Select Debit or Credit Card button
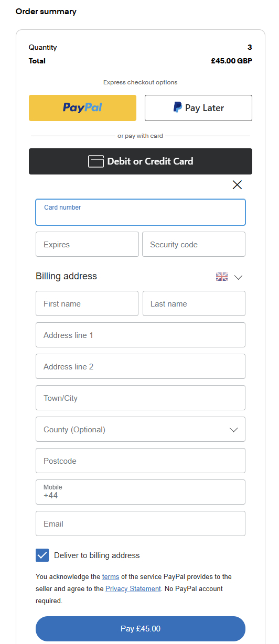 pyautogui.click(x=141, y=161)
